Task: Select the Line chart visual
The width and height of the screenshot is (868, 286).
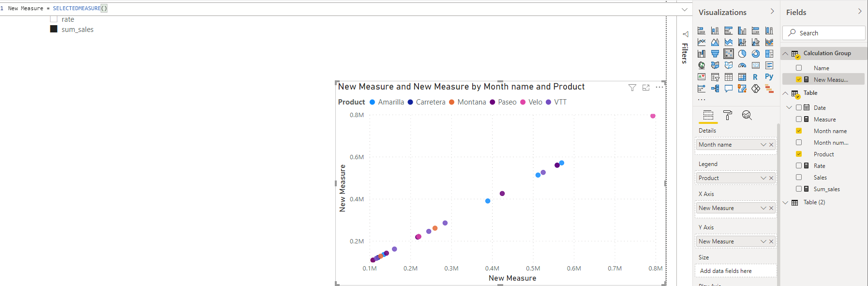Action: click(702, 42)
